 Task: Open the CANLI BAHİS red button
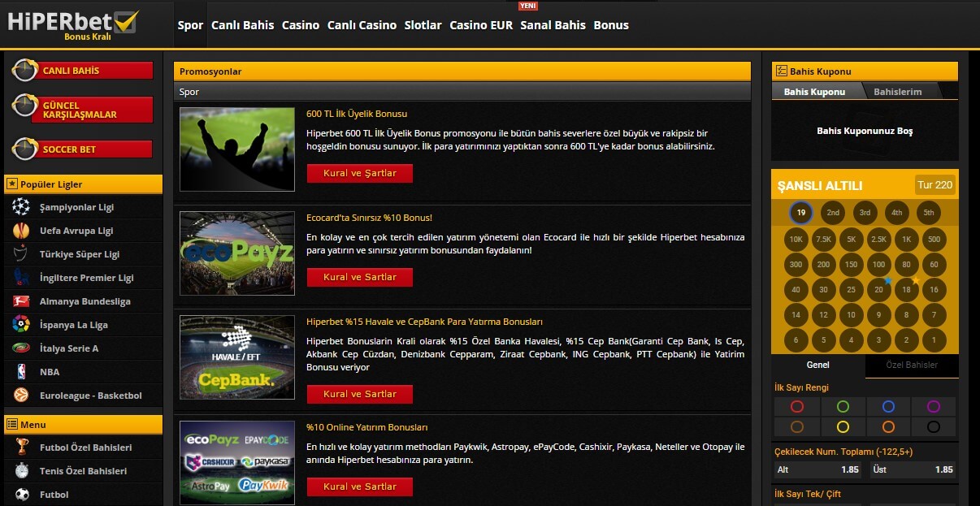(x=83, y=71)
